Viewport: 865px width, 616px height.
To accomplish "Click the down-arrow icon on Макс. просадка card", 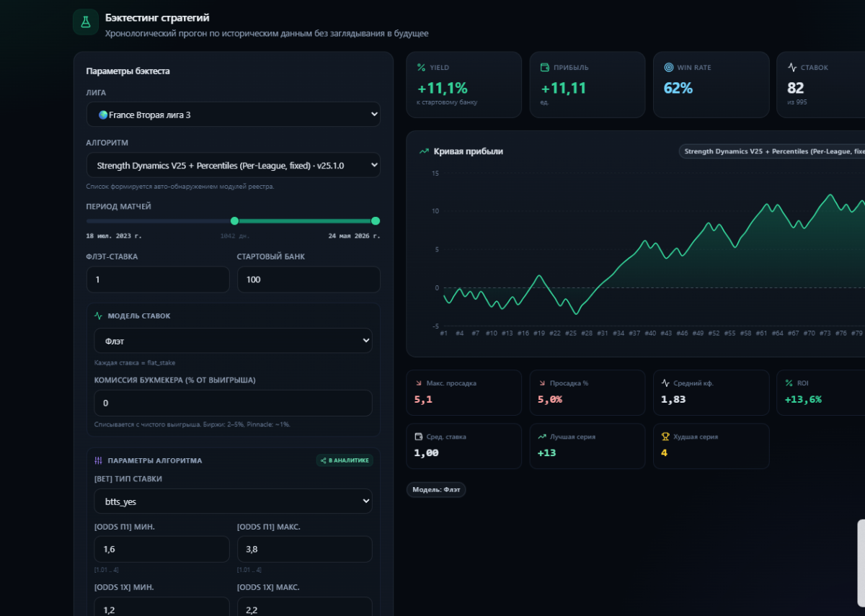I will click(418, 383).
